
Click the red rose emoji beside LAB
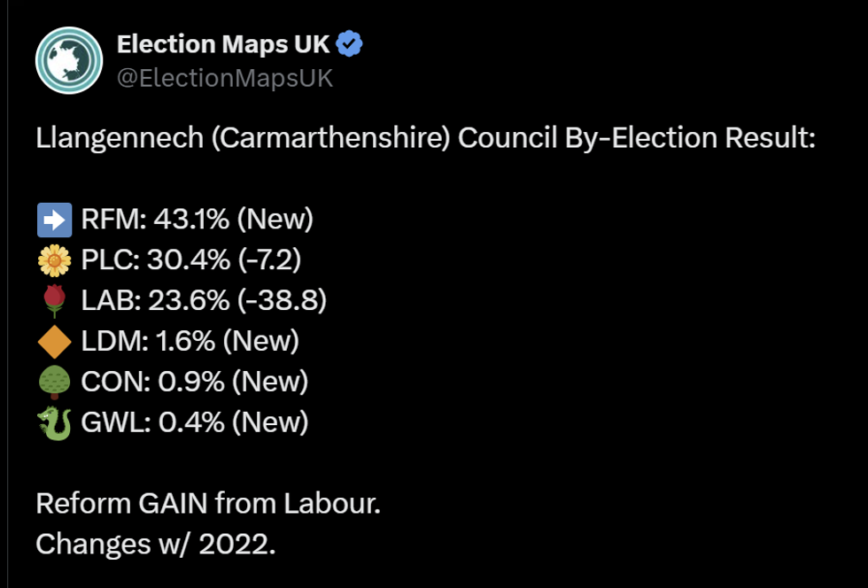click(x=54, y=301)
